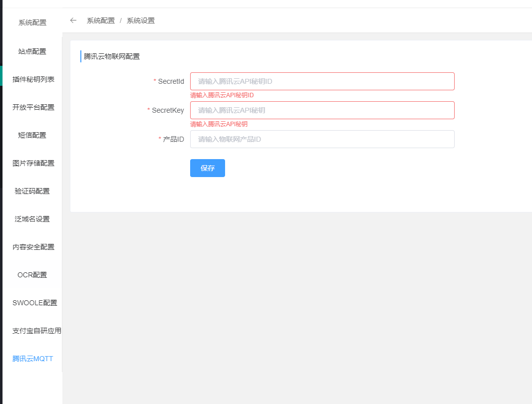
Task: Select 系统配置 in sidebar
Action: point(32,23)
